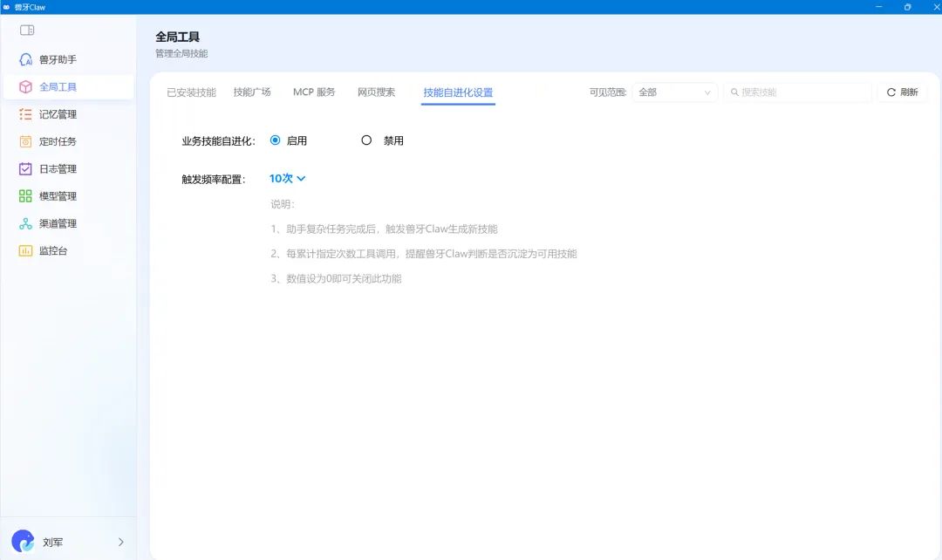Open 日志管理 calendar icon

(25, 169)
